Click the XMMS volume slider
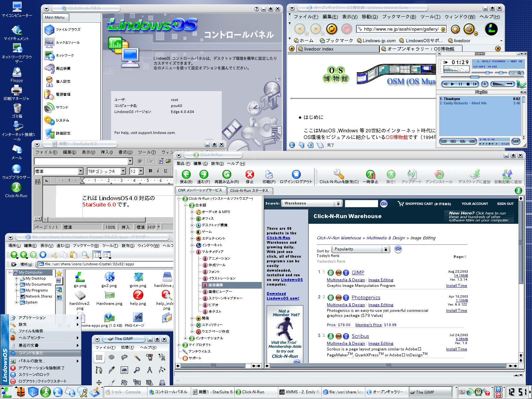Image resolution: width=532 pixels, height=399 pixels. tap(482, 73)
